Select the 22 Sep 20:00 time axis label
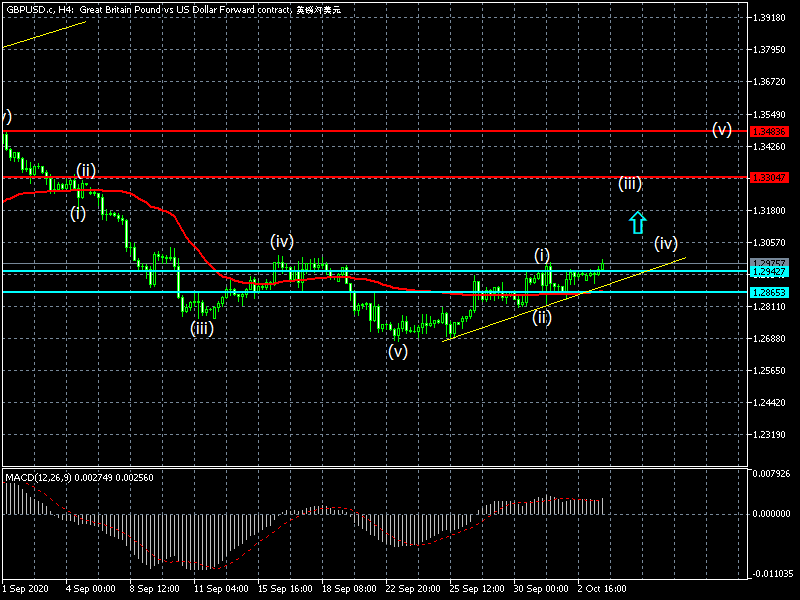This screenshot has width=800, height=600. click(413, 590)
